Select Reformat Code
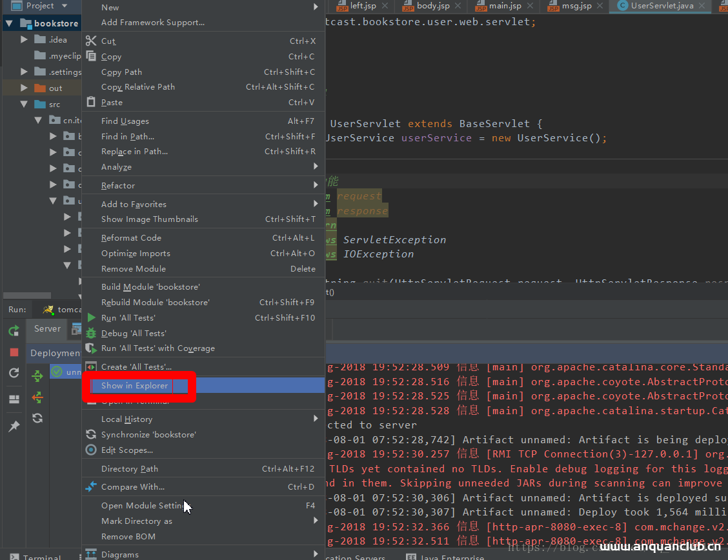728x560 pixels. click(x=203, y=237)
